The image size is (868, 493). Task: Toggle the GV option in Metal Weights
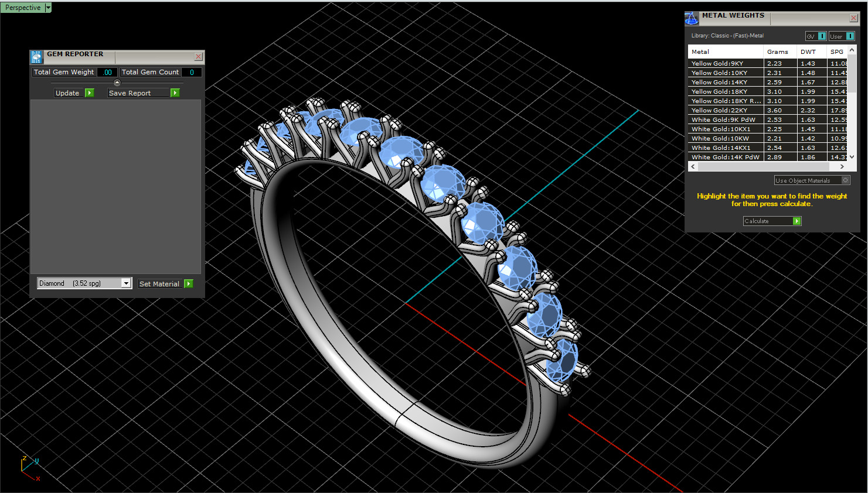point(816,36)
